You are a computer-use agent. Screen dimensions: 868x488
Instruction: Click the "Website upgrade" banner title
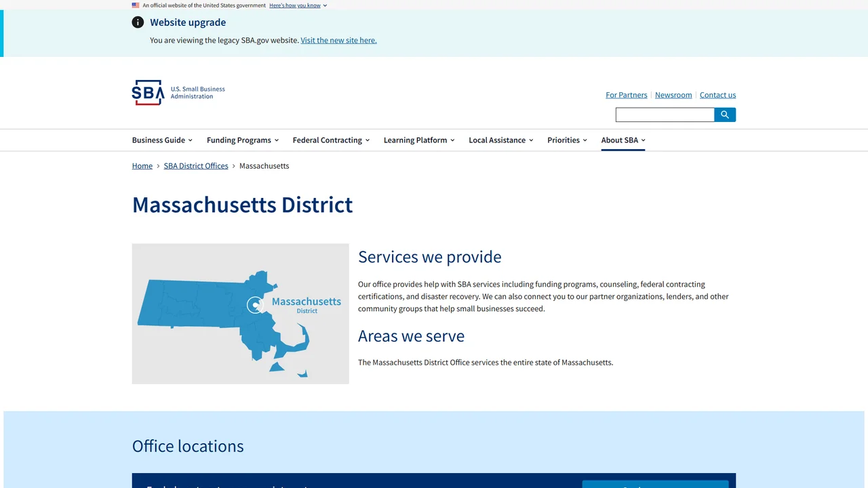click(188, 22)
